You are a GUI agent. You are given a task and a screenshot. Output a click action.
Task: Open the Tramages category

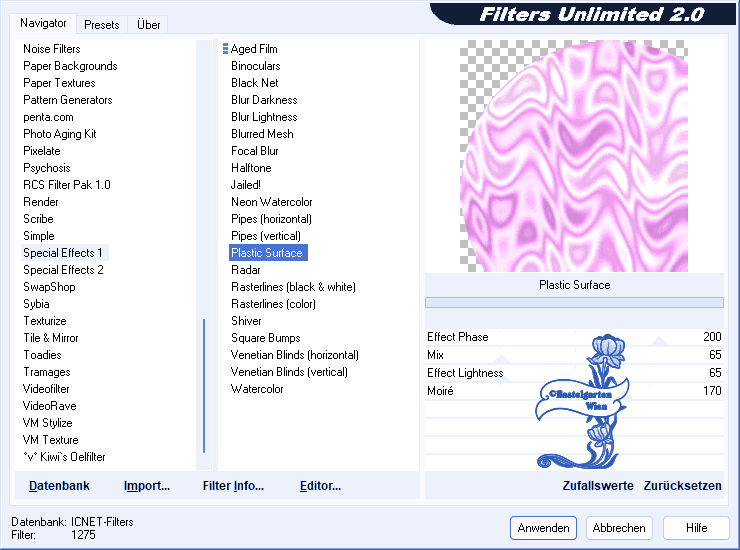click(47, 372)
